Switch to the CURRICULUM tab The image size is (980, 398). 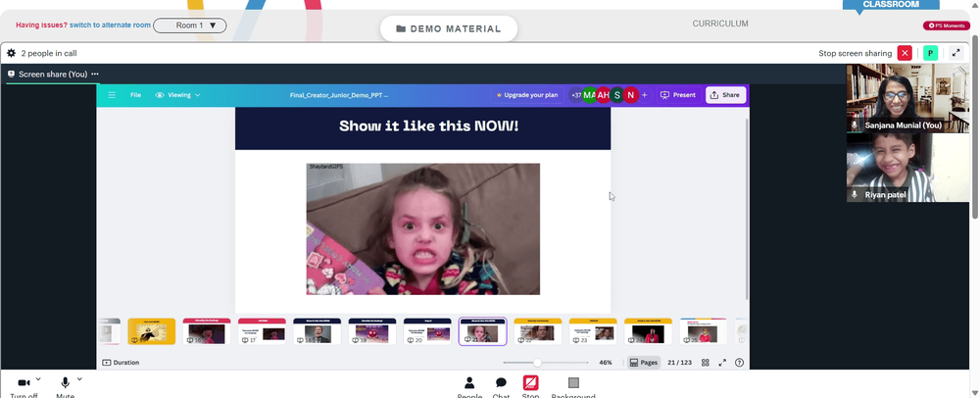(720, 24)
